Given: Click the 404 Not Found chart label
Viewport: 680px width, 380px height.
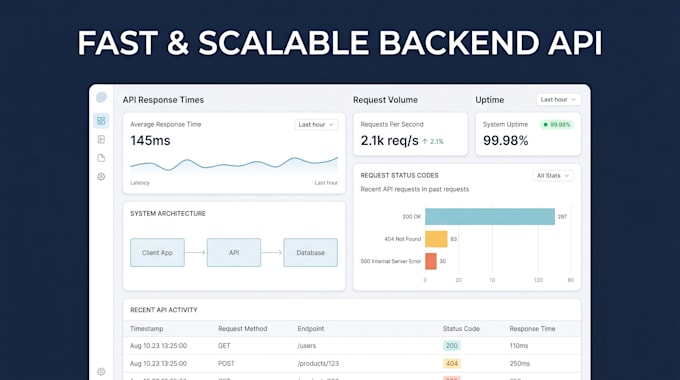Looking at the screenshot, I should point(402,239).
